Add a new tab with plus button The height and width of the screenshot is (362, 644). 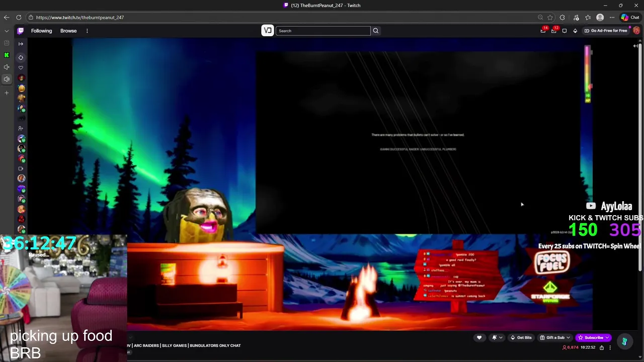pos(7,93)
